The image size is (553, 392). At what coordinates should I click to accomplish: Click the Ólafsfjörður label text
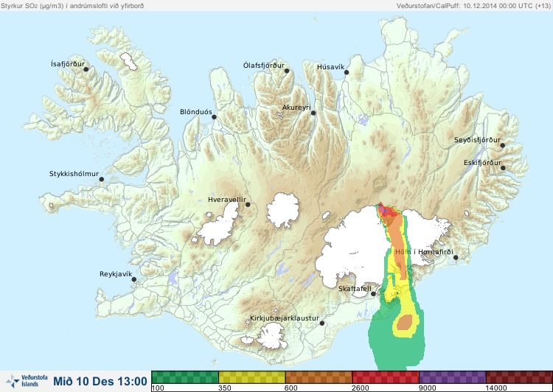point(264,66)
